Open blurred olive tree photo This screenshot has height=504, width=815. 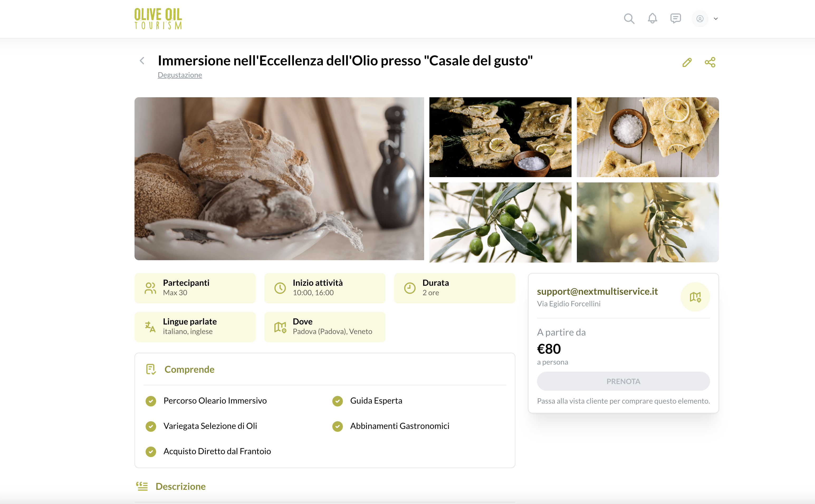648,222
